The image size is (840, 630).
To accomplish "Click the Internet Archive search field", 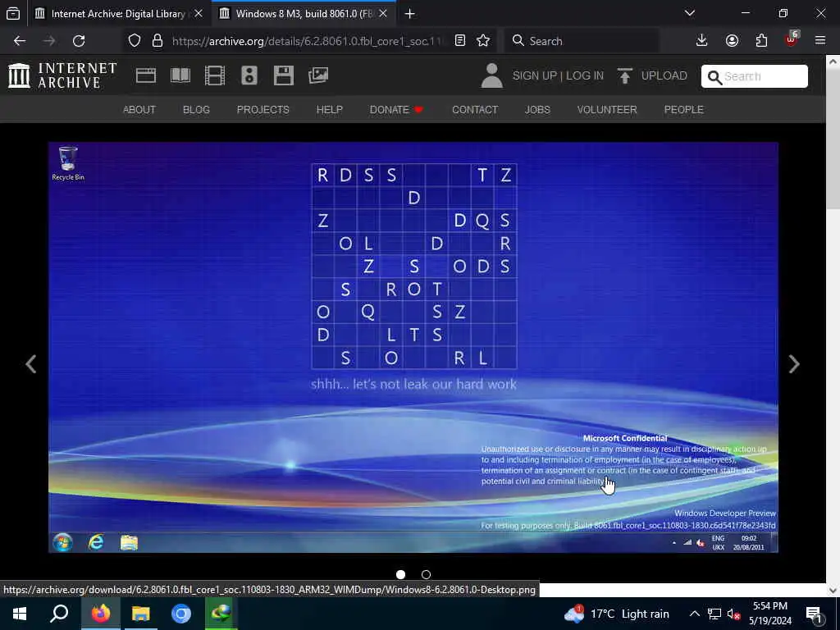I will point(755,76).
